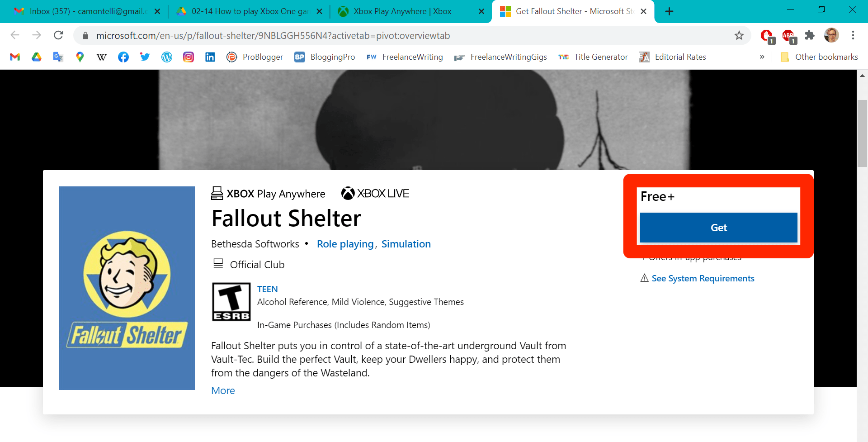Open the LinkedIn bookmark icon
The image size is (868, 442).
(210, 57)
